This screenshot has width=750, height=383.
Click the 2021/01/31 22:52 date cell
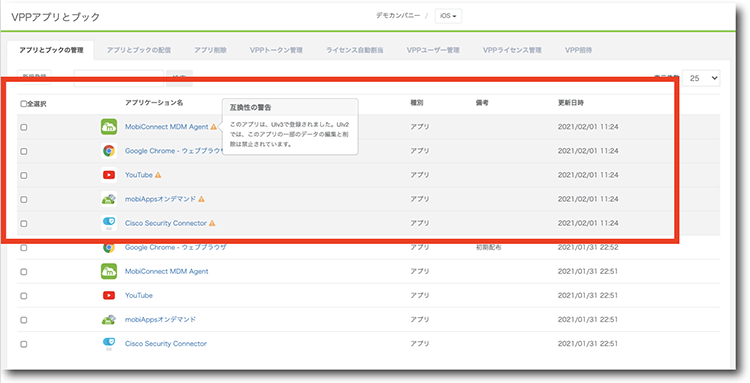[588, 248]
